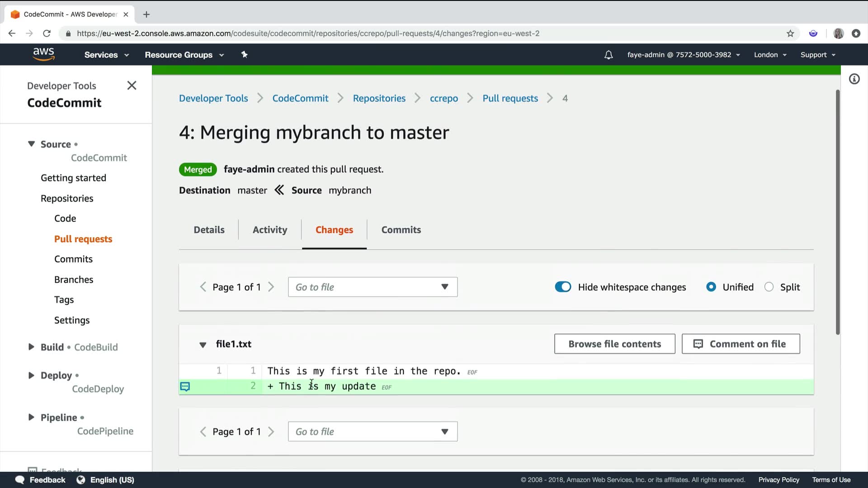Bookmark this page with star icon

coord(790,33)
